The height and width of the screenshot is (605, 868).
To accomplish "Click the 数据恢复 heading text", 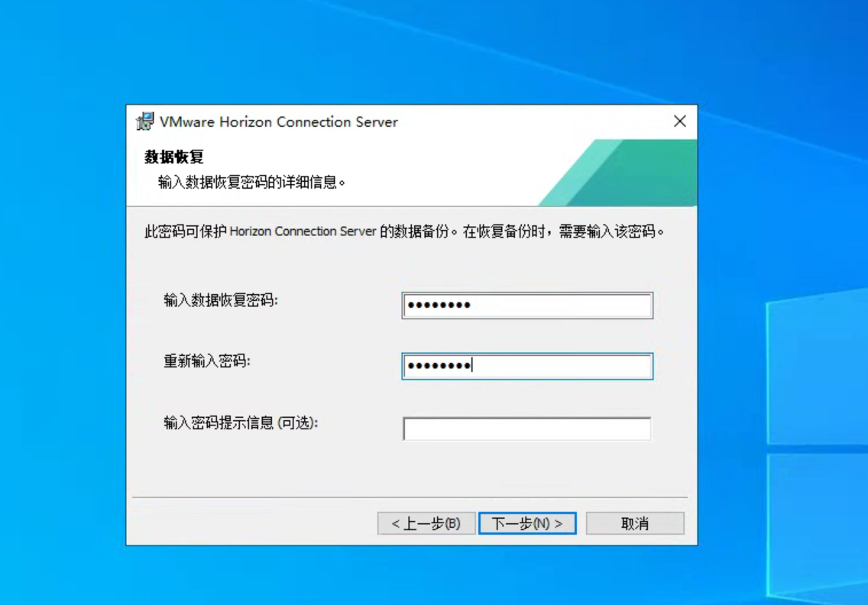I will [173, 157].
